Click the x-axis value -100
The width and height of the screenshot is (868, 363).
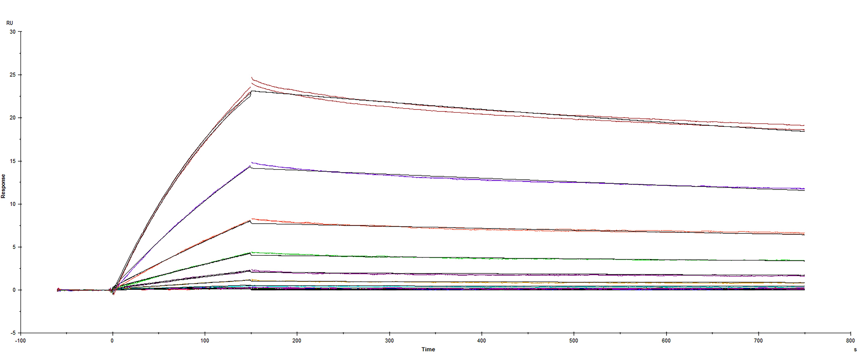point(20,340)
